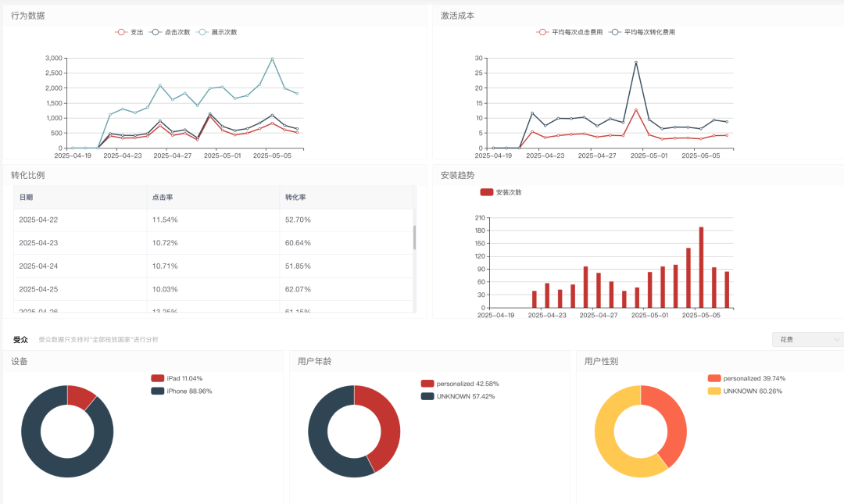
Task: Toggle 展示次数 legend marker
Action: pos(202,32)
